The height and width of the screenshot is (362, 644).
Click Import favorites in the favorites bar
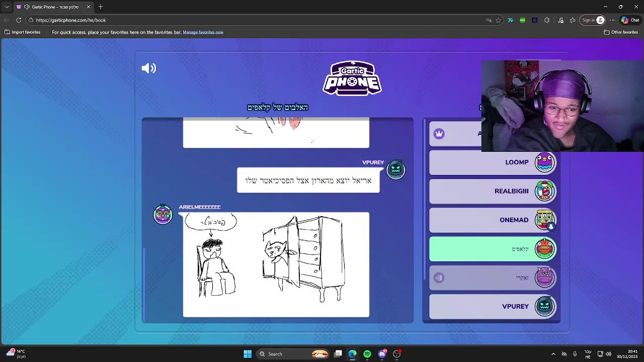pos(23,32)
